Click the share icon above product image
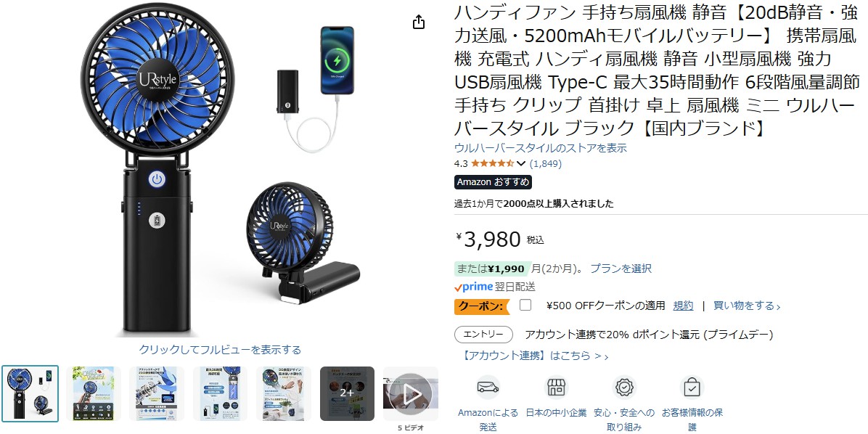Screen dimensions: 868x434 coord(419,22)
